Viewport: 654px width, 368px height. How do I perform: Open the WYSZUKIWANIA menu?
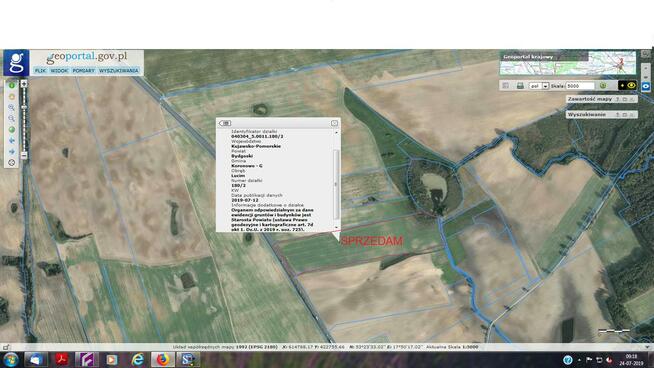(x=119, y=71)
